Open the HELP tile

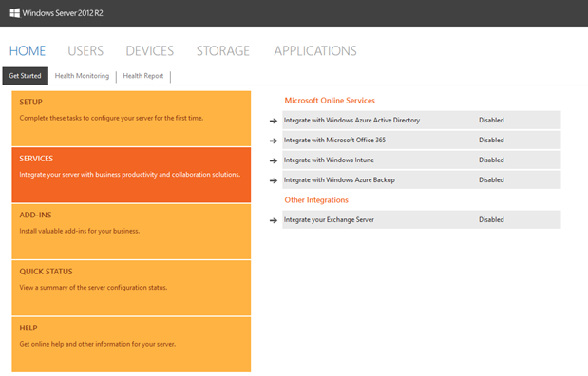(131, 345)
